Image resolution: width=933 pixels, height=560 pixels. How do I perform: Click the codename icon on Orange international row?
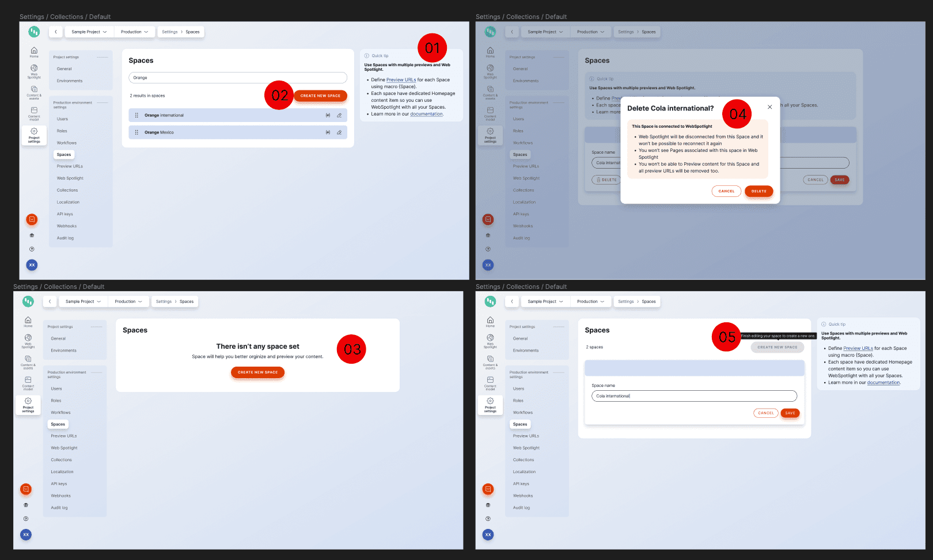(328, 116)
